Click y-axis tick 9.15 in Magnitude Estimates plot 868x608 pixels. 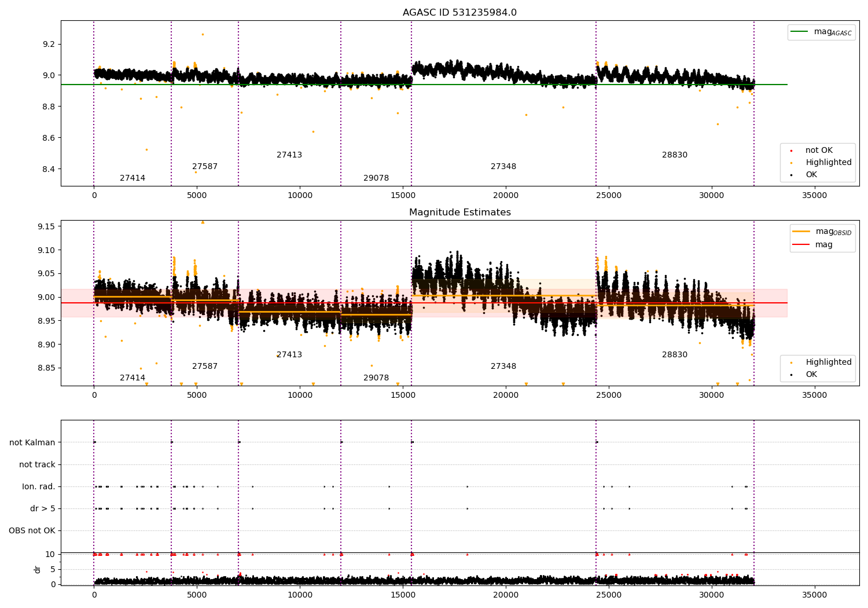(x=46, y=226)
